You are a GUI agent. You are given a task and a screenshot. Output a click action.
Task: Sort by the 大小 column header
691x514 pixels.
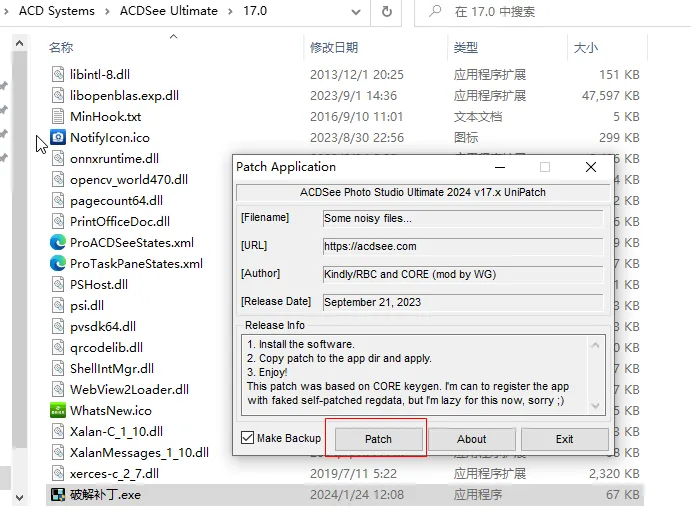click(x=586, y=48)
